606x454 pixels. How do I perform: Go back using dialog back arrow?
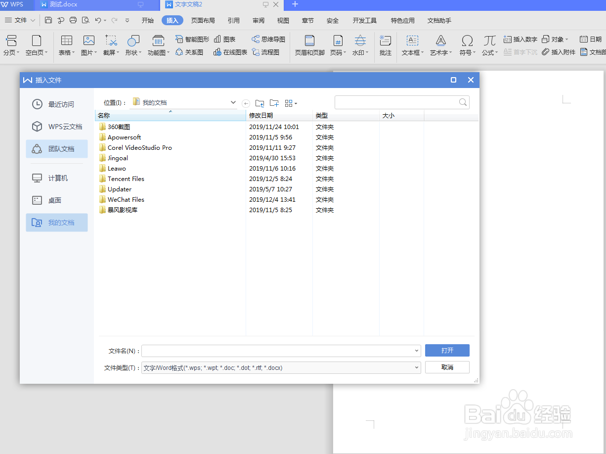[x=246, y=103]
